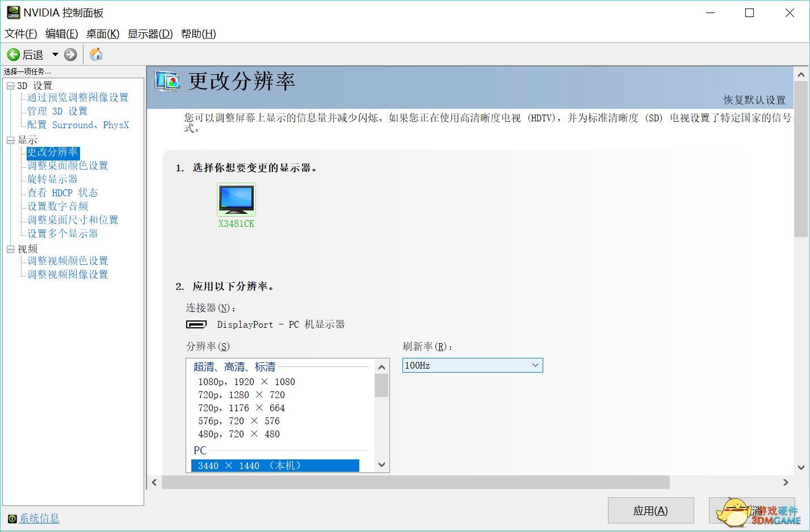Image resolution: width=810 pixels, height=532 pixels.
Task: Open the 文件(F) menu
Action: [x=21, y=34]
